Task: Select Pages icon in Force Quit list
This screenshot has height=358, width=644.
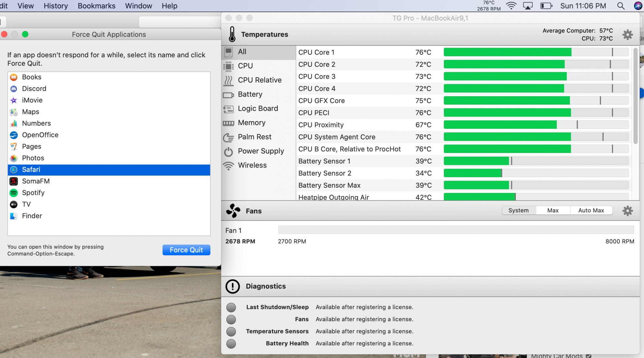Action: (14, 147)
